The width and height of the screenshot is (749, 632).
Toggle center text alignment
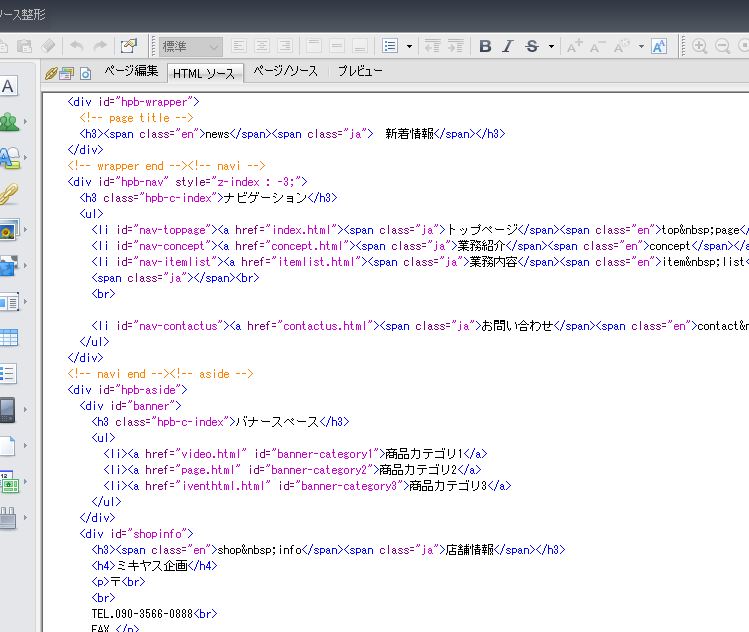[x=262, y=46]
